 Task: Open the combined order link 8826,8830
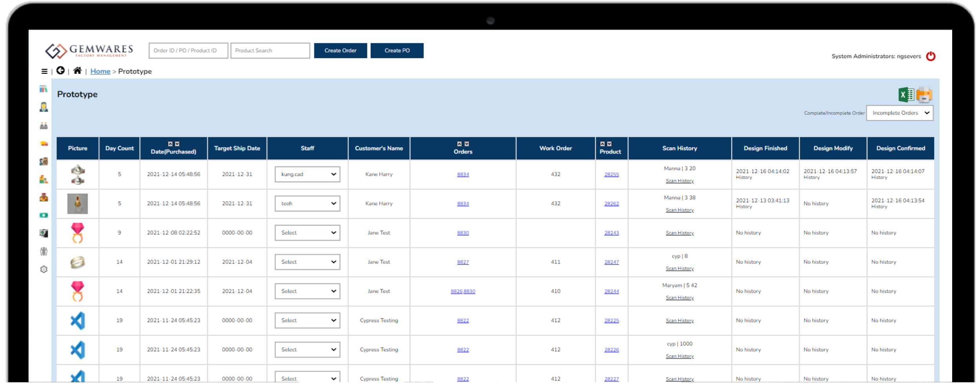pyautogui.click(x=463, y=292)
